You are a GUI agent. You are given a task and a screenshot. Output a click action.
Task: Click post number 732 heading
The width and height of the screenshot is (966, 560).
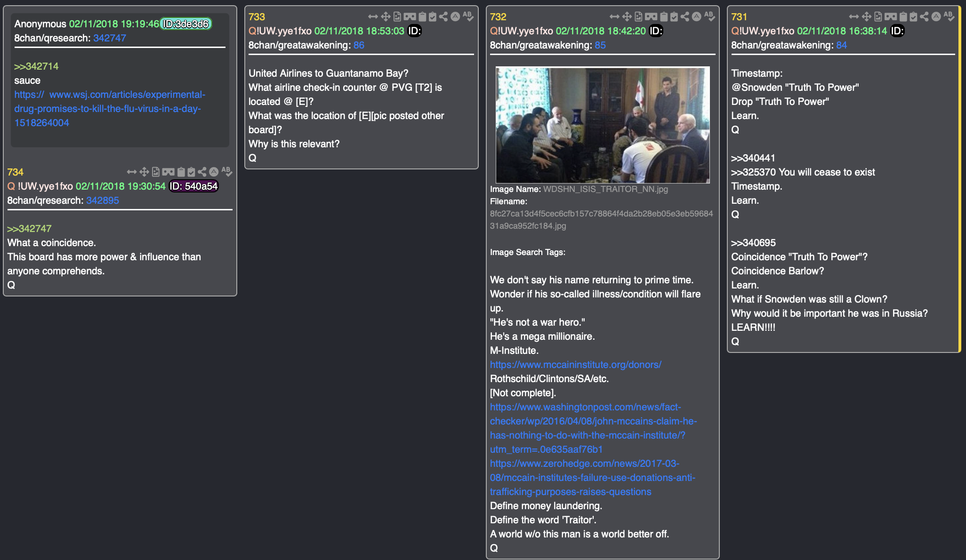point(498,17)
